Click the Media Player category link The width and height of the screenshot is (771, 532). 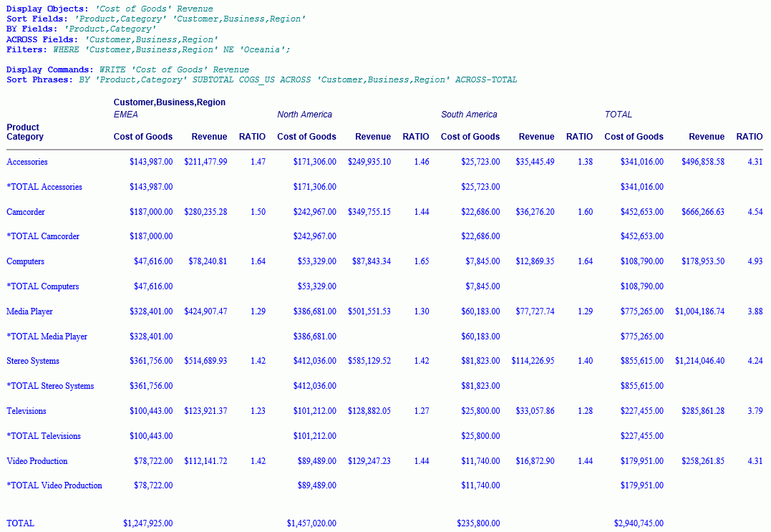[29, 311]
